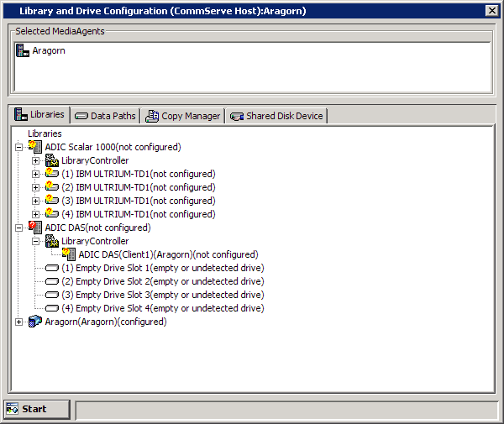Click the Copy Manager tab icon
The image size is (504, 424).
pos(152,116)
